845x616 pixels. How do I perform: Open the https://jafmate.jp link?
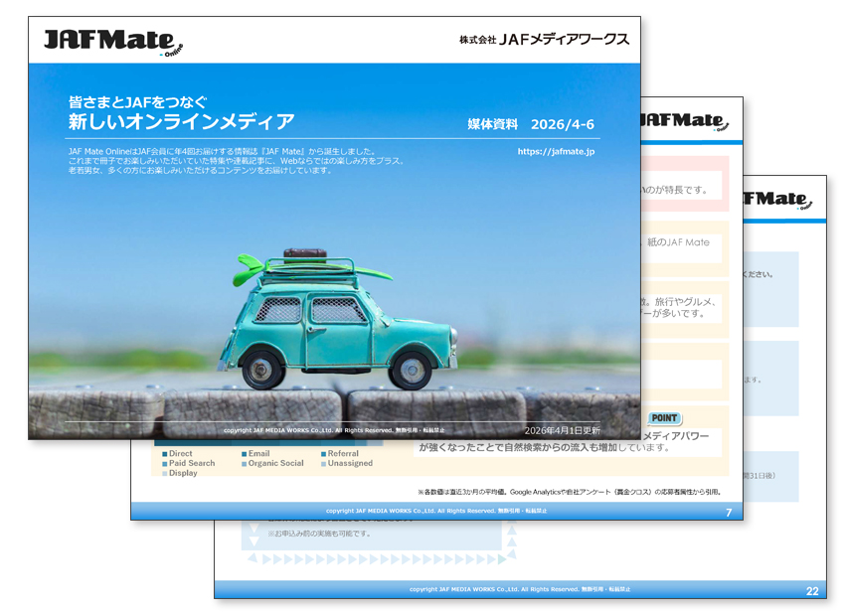point(556,151)
